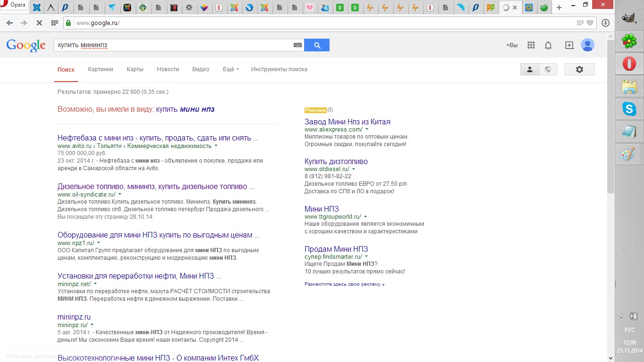Add page to bookmarks with heart icon
This screenshot has width=644, height=362.
[x=589, y=23]
